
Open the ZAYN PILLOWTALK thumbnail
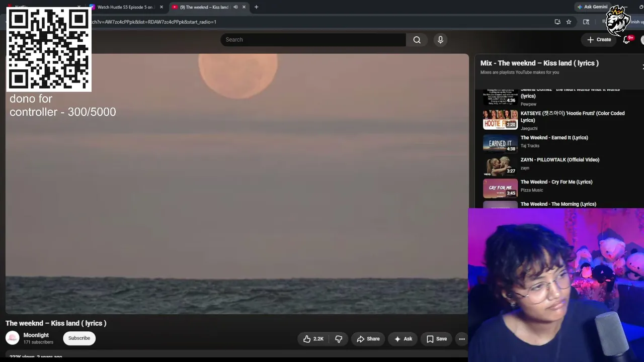[x=500, y=165]
